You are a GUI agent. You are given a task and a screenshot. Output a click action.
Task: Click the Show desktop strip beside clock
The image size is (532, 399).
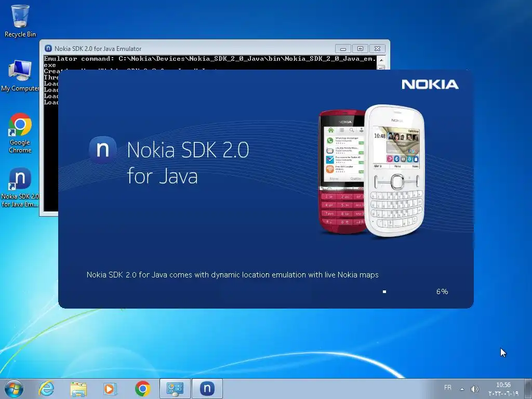(528, 389)
